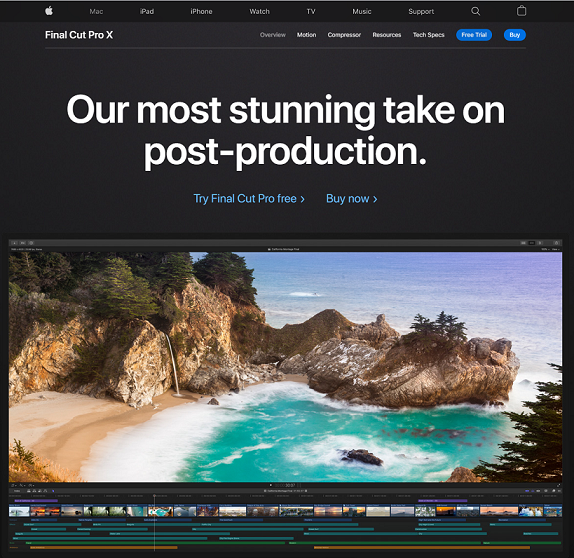View the Tech Specs tab
This screenshot has height=558, width=574.
[x=429, y=35]
